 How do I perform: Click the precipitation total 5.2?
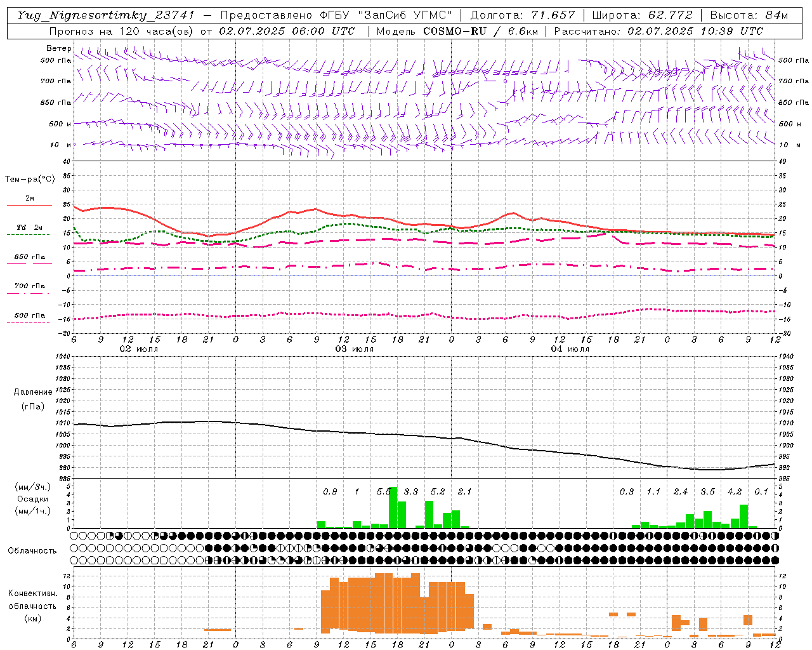tap(438, 491)
